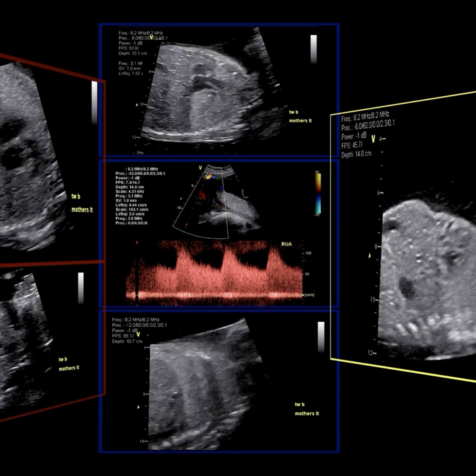Viewport: 476px width, 476px height.
Task: Click the "Depth: 14.0 cm" readout in the yellow-framed panel
Action: tap(356, 154)
